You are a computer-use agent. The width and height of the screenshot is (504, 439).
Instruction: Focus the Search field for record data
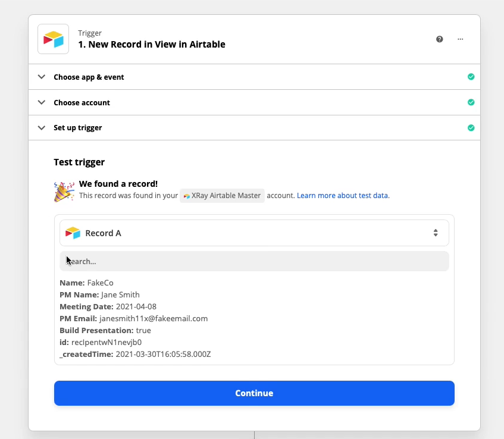(x=254, y=261)
